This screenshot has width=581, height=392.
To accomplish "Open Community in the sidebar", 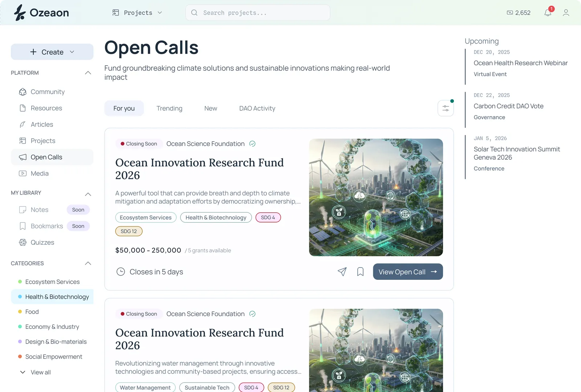I will pyautogui.click(x=52, y=92).
